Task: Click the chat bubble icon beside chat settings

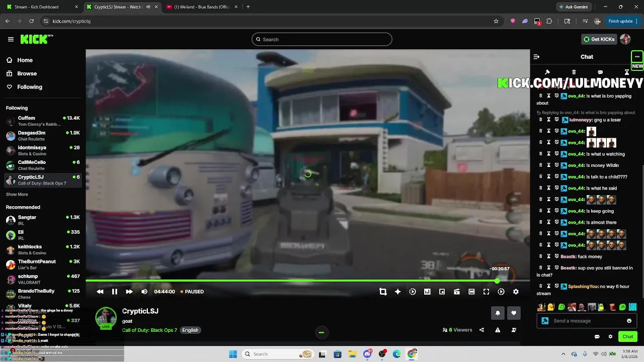Action: 597,336
